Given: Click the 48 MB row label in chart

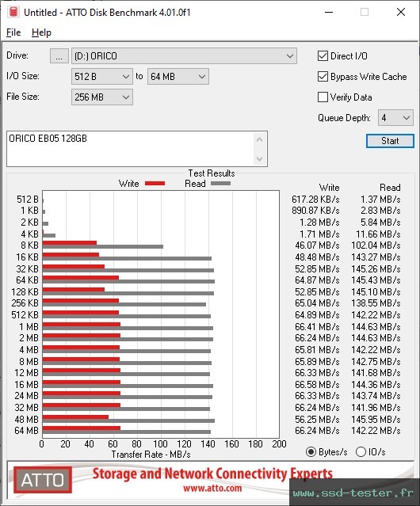Looking at the screenshot, I should click(26, 419).
